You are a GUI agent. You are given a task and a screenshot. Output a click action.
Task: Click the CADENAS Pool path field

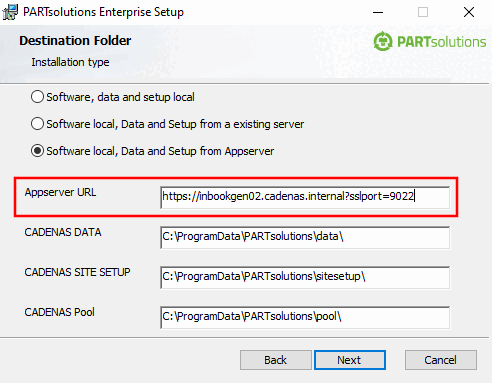pos(305,317)
